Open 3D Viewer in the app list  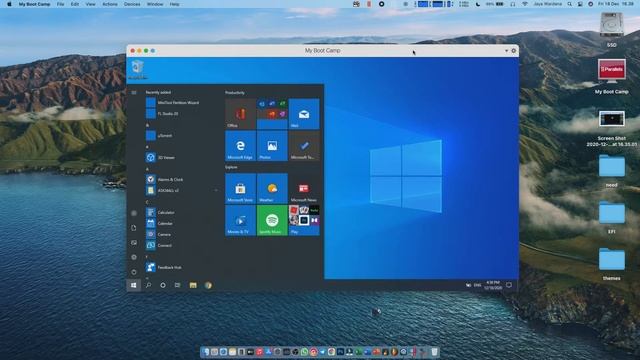(x=161, y=157)
